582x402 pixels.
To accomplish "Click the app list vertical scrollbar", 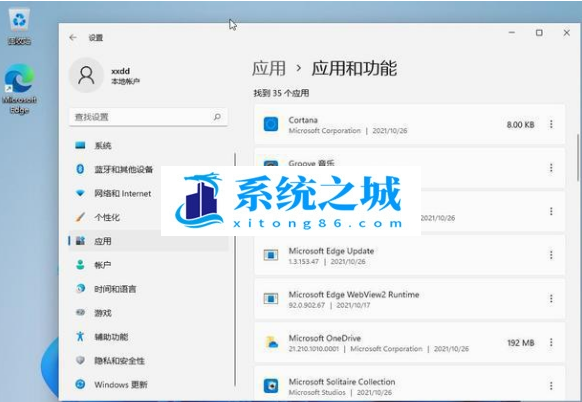I will point(578,158).
